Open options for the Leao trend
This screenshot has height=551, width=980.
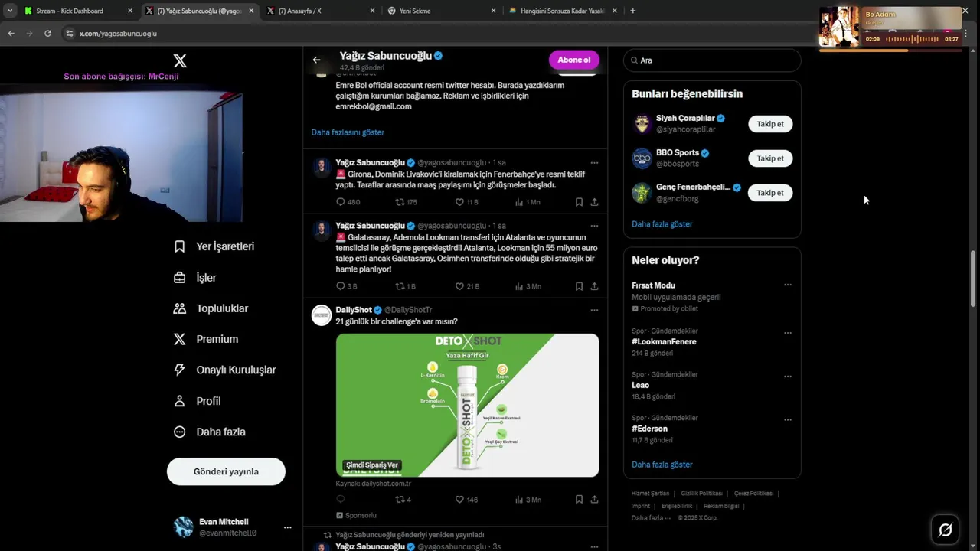pos(787,377)
